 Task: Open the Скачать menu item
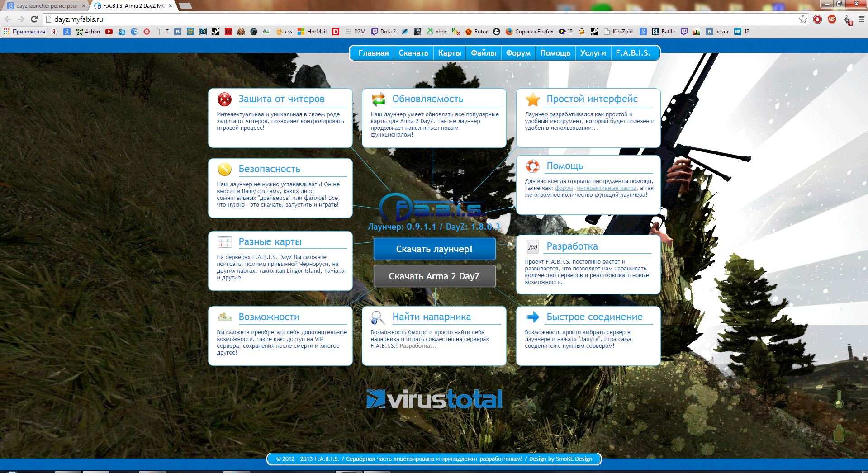(413, 53)
